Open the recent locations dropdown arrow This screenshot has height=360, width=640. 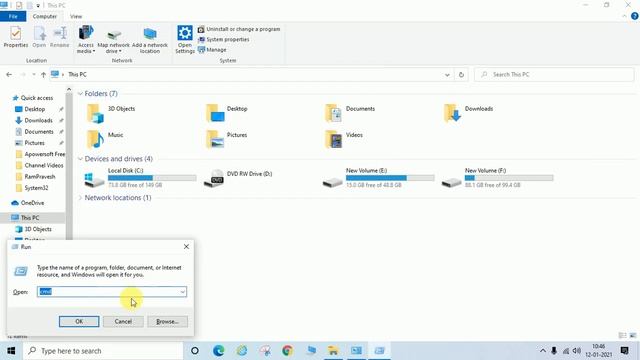coord(33,75)
